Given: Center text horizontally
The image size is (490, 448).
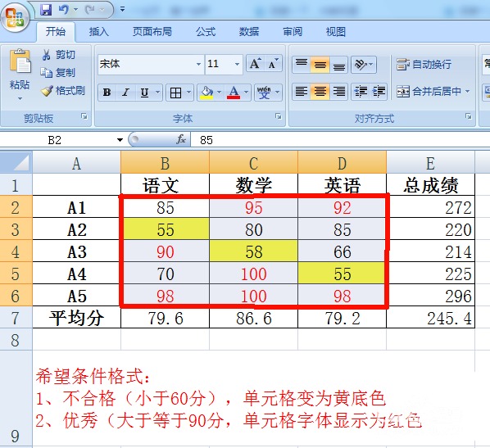Looking at the screenshot, I should point(320,92).
